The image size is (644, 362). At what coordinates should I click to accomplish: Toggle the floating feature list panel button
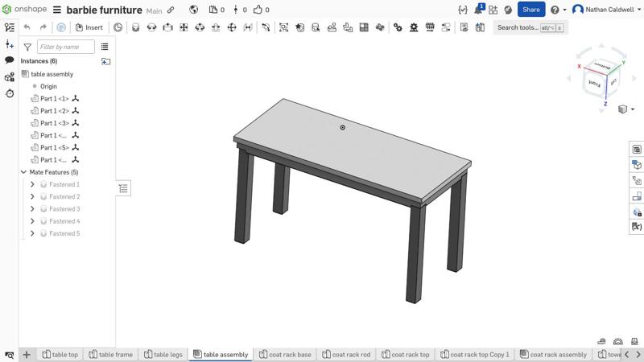tap(123, 188)
